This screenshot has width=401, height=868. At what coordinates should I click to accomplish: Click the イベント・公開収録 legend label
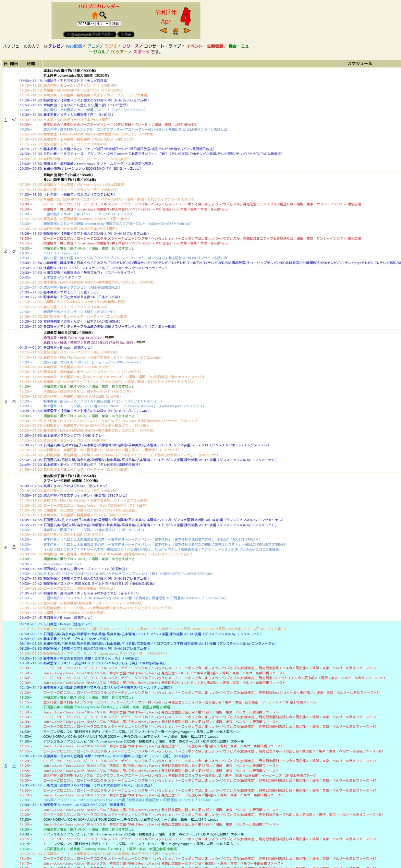205,46
